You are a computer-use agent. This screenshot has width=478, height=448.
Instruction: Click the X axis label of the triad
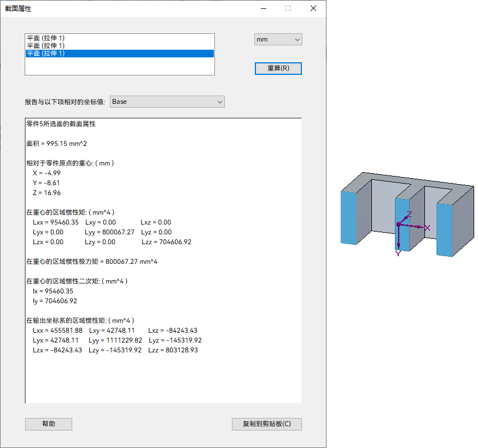click(427, 228)
